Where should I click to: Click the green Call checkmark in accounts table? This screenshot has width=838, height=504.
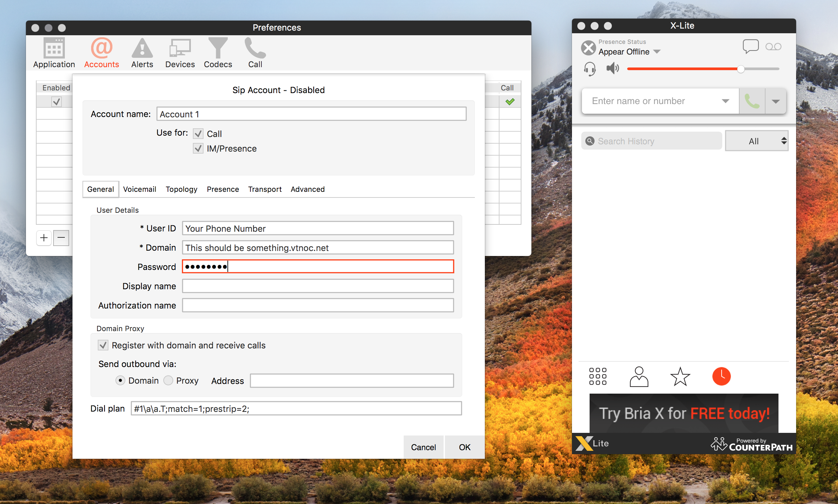[x=510, y=101]
